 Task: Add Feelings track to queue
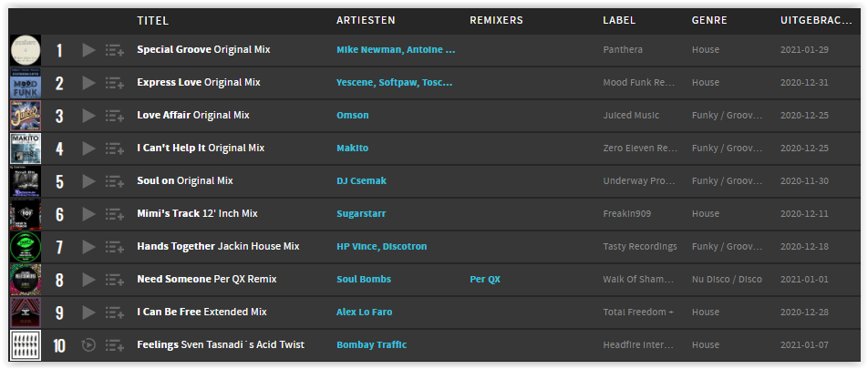(x=115, y=345)
